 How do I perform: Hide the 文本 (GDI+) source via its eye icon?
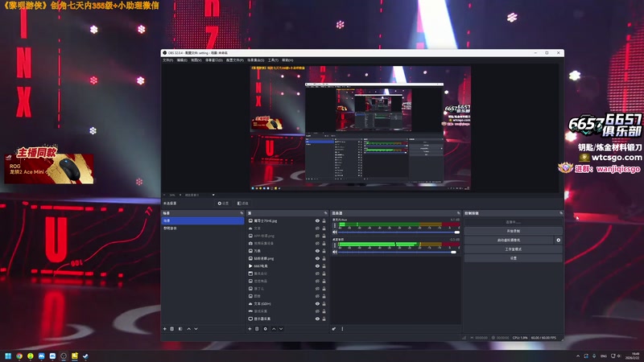coord(317,304)
